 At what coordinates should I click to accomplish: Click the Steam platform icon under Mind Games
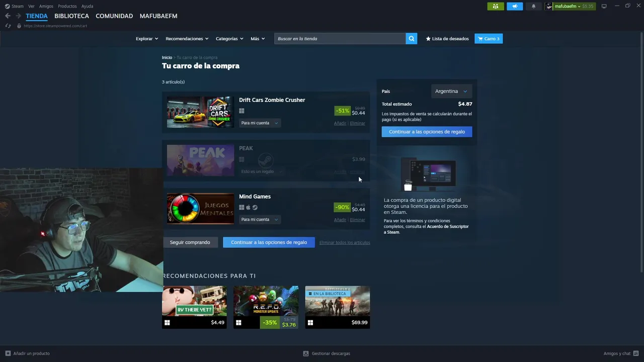255,208
